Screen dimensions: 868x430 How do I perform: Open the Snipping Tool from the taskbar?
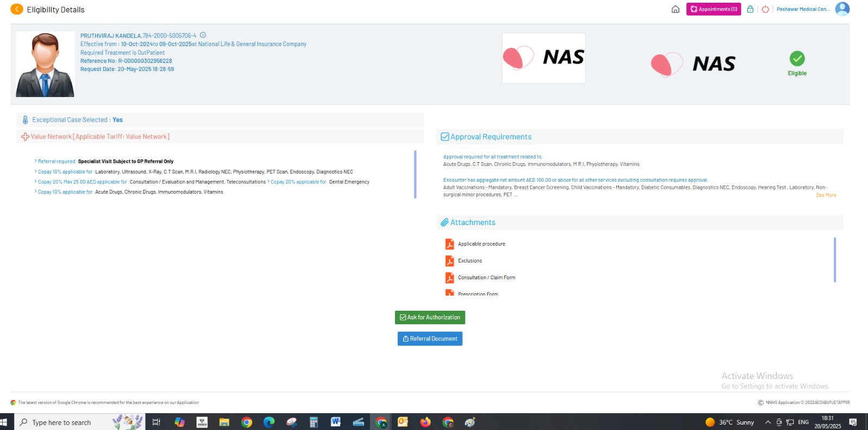(x=291, y=422)
